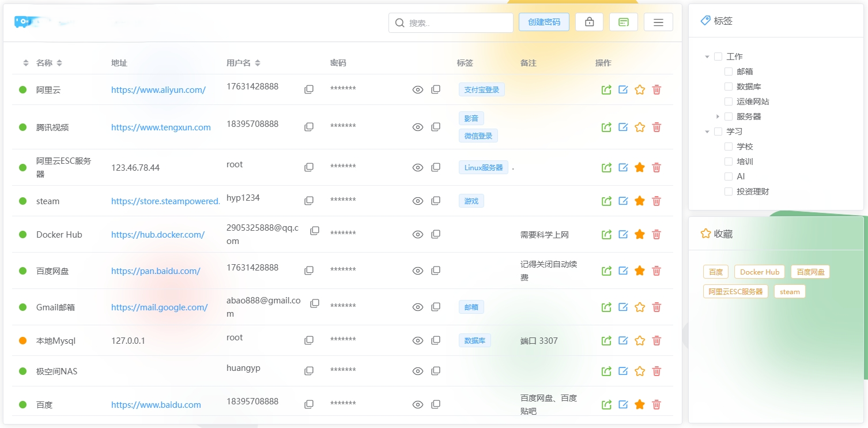
Task: Copy the 百度网盘 password
Action: [x=436, y=270]
